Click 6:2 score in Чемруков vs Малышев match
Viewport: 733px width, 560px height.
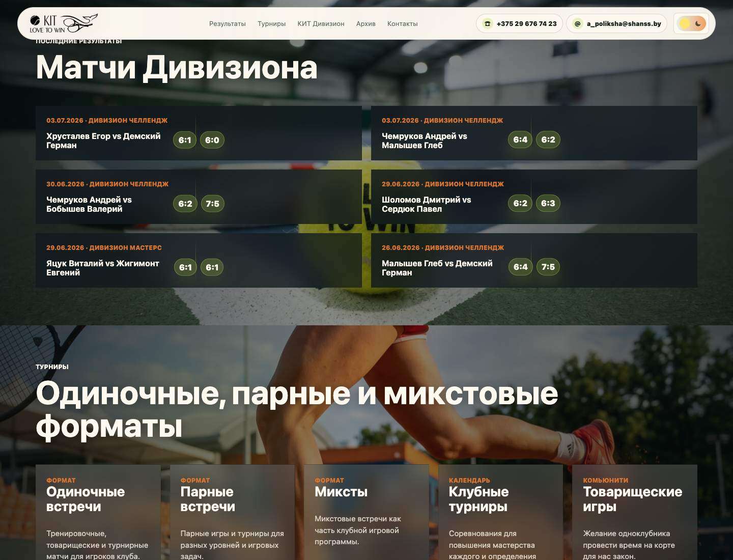(548, 139)
